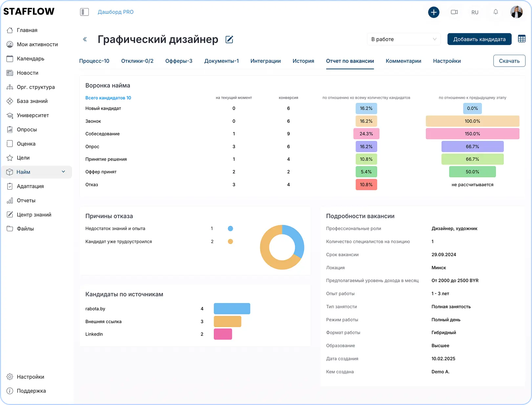The width and height of the screenshot is (532, 405).
Task: Open notifications bell icon
Action: pyautogui.click(x=496, y=12)
